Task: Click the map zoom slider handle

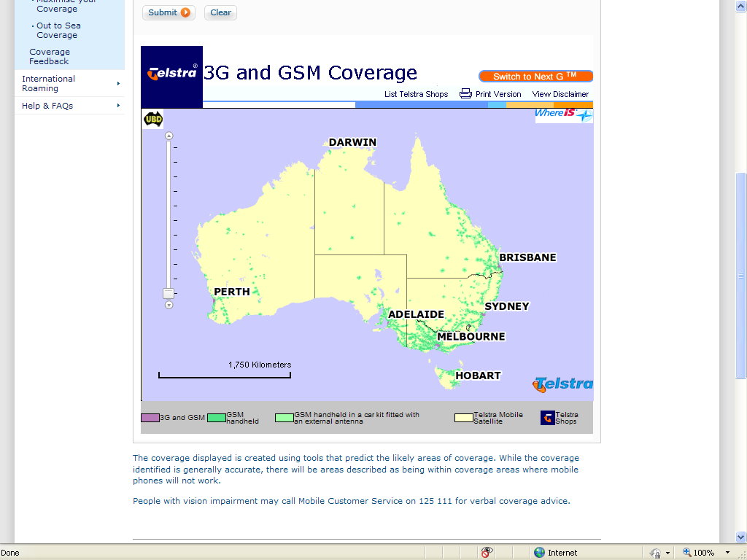Action: (x=169, y=293)
